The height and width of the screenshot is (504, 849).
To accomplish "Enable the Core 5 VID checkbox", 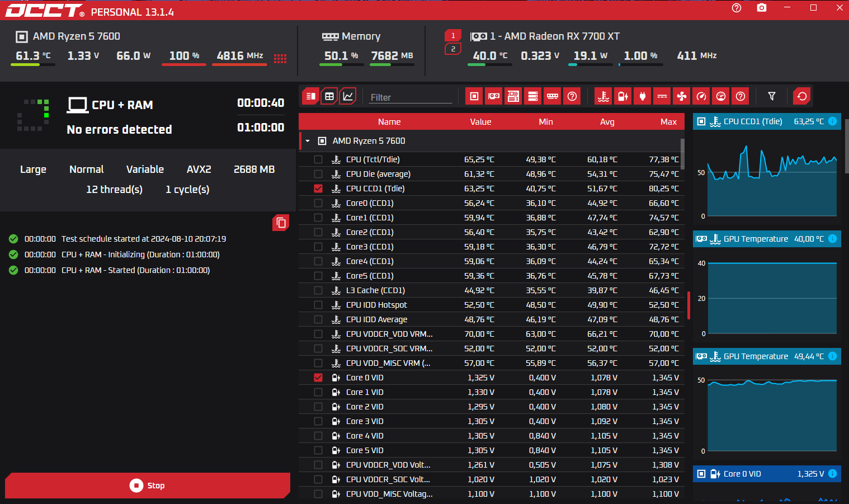I will [x=318, y=450].
